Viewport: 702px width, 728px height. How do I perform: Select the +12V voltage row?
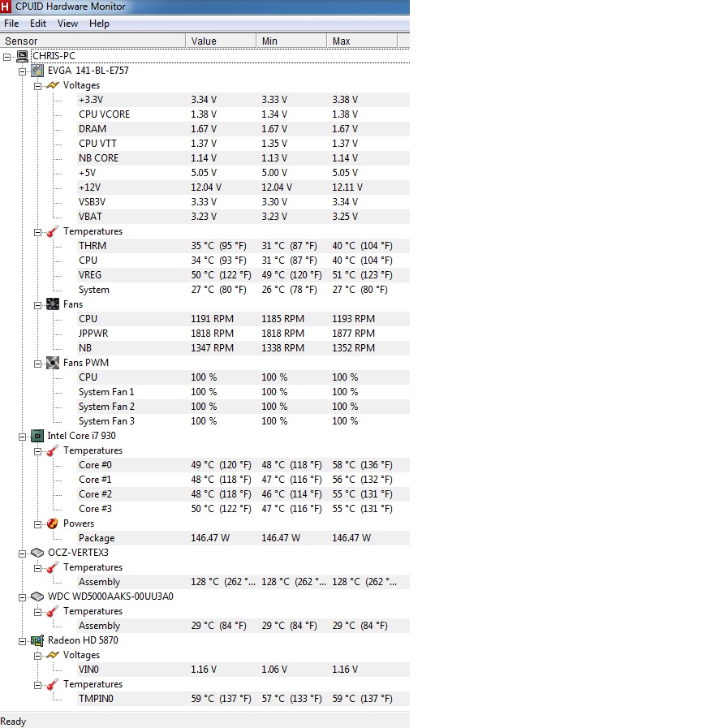click(243, 187)
